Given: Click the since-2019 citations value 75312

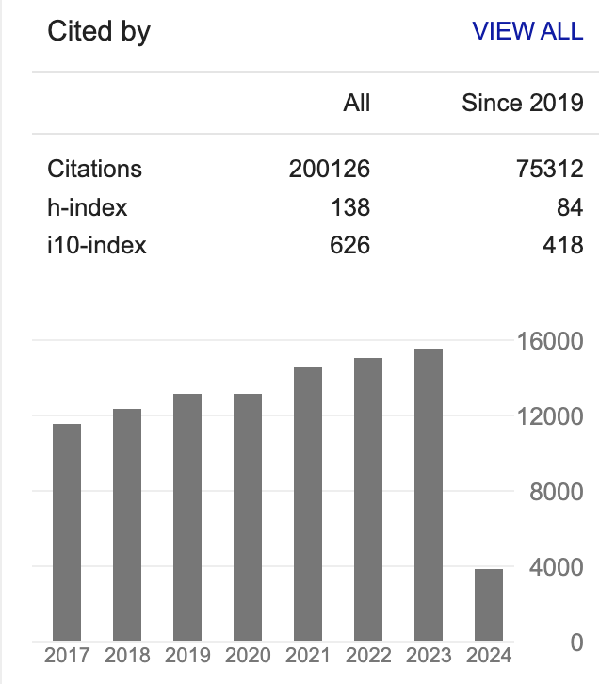Looking at the screenshot, I should tap(550, 170).
